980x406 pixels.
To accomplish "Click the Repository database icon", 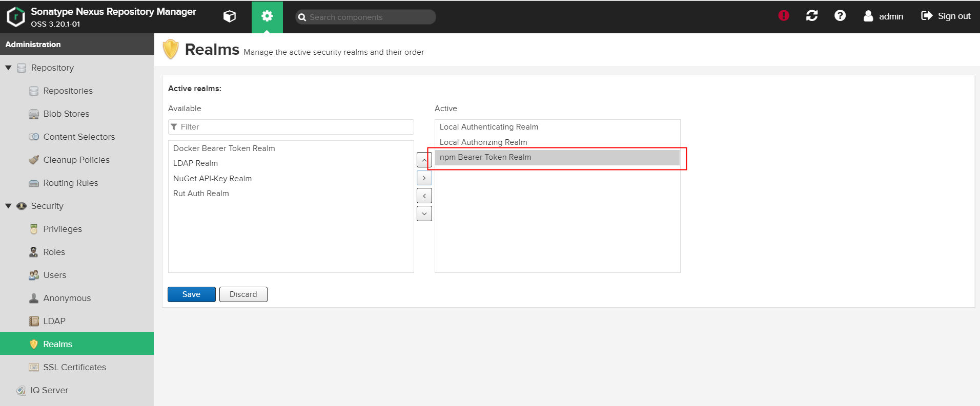I will [22, 68].
